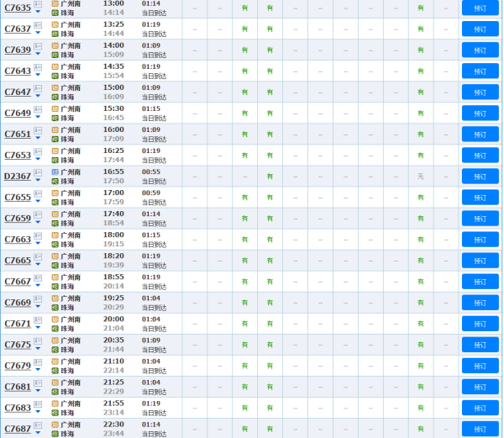Screen dimensions: 504x438
Task: Open train number link C7663
Action: coord(17,240)
